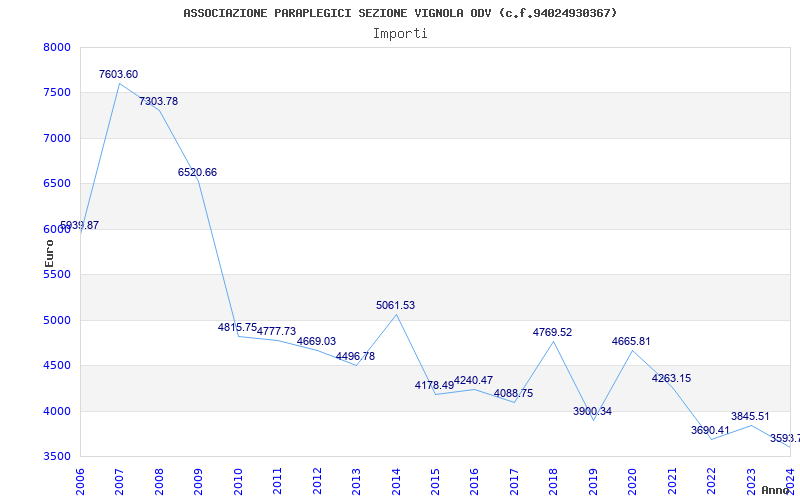
Task: Click the x-axis year 2016
Action: 474,482
